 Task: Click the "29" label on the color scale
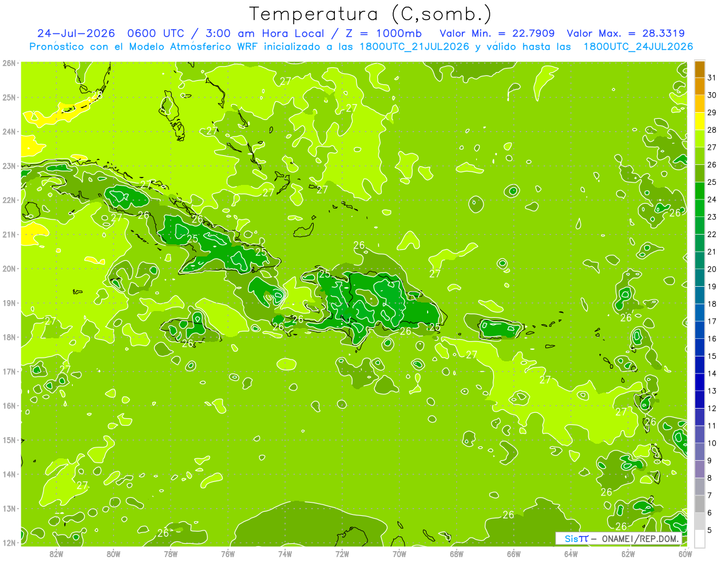pos(712,113)
